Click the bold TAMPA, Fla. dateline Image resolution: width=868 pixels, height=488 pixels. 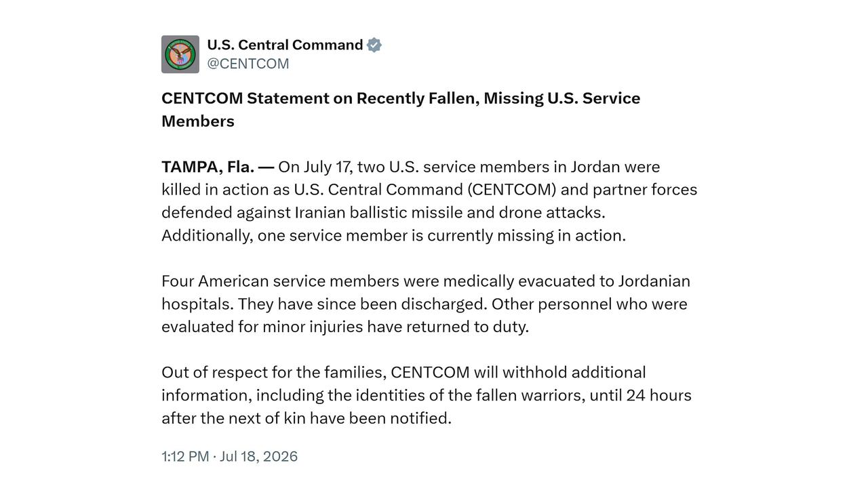(218, 167)
